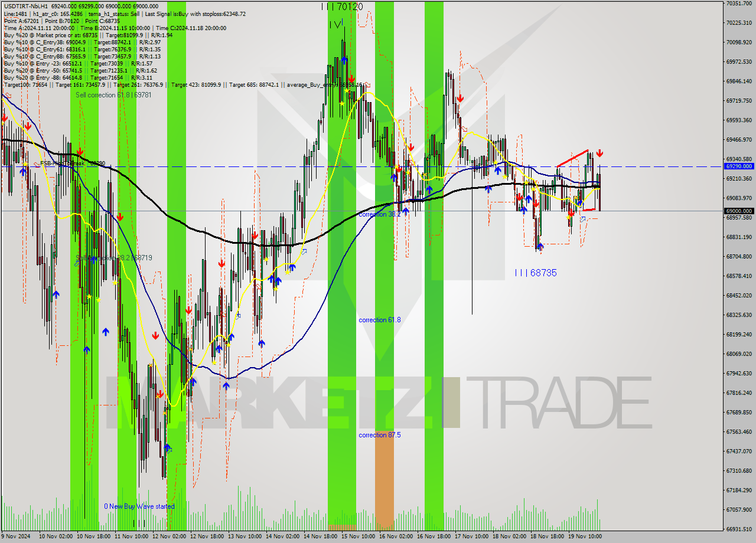Click the 67057.900 price axis label

pyautogui.click(x=739, y=510)
